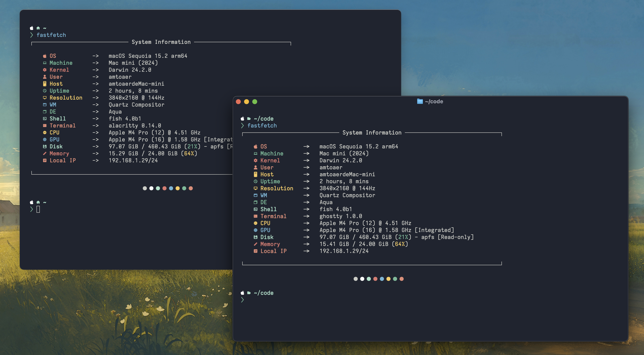Click 'Apple M4 Pro (12) @ 4.51 GHz' in Ghostty

coord(365,223)
